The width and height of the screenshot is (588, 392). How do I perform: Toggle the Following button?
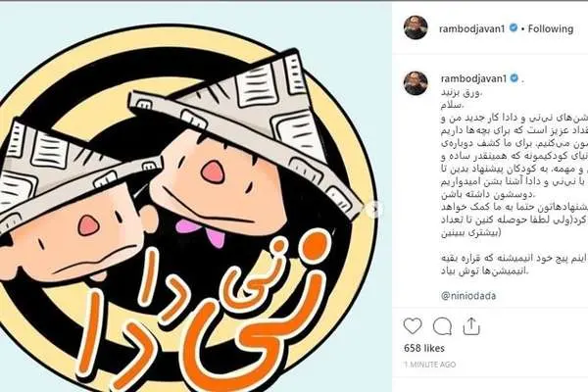(551, 28)
